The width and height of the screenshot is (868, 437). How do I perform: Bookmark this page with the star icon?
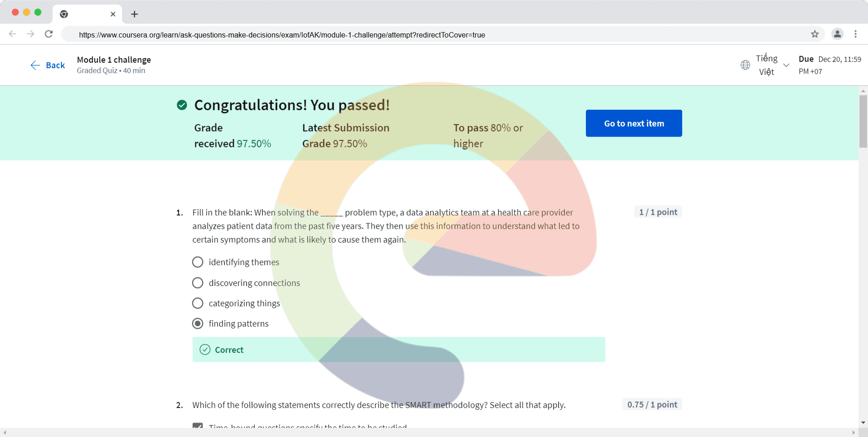[815, 34]
